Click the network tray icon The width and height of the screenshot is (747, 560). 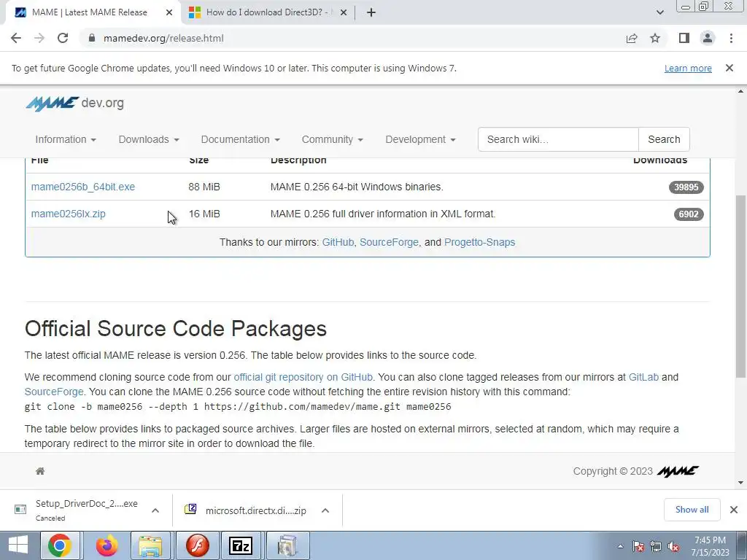pyautogui.click(x=656, y=546)
